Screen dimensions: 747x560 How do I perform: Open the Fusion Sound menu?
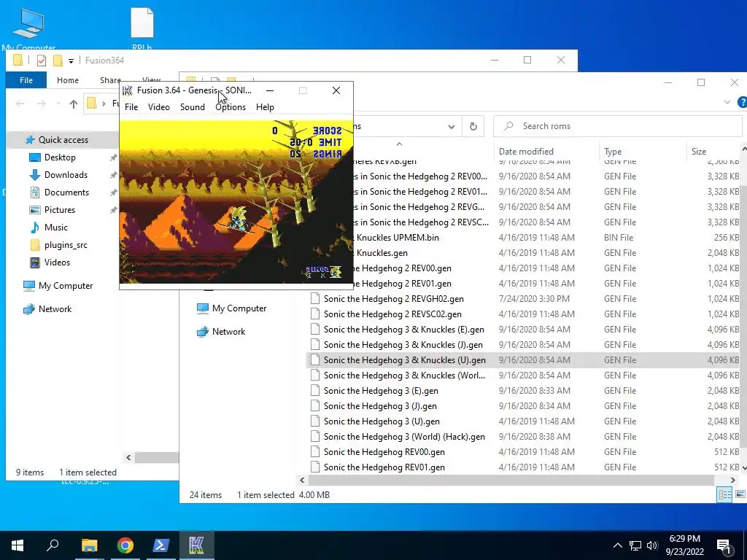coord(193,107)
